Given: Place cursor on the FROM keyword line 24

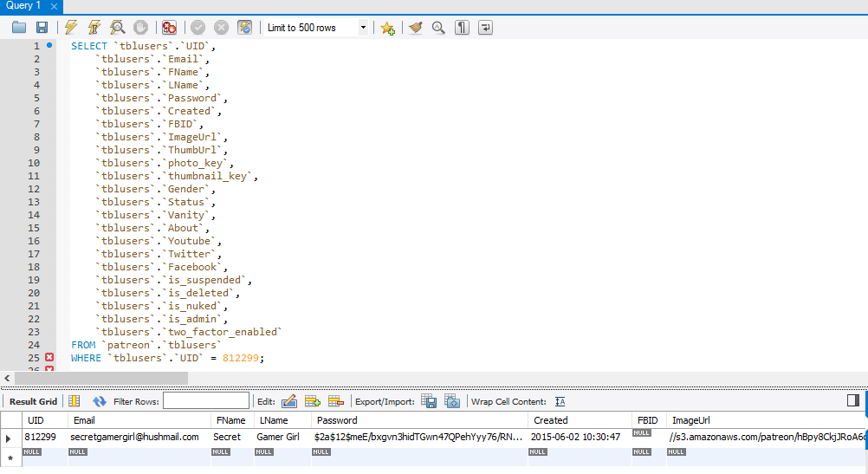Looking at the screenshot, I should coord(83,345).
